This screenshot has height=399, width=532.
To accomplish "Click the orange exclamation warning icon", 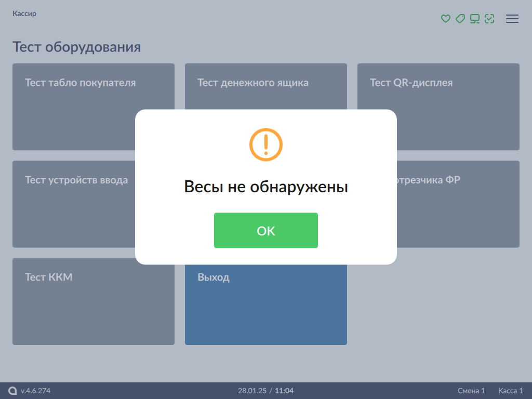I will point(265,144).
